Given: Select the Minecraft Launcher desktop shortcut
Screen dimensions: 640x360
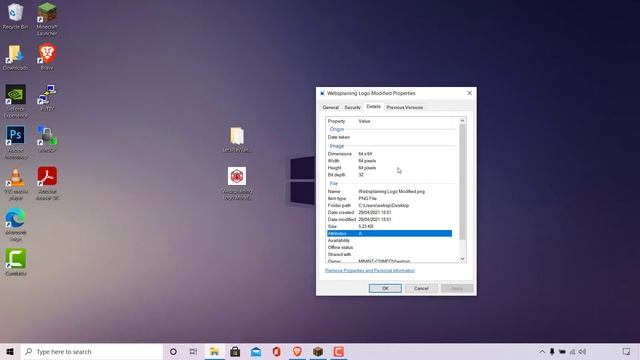Looking at the screenshot, I should 47,19.
